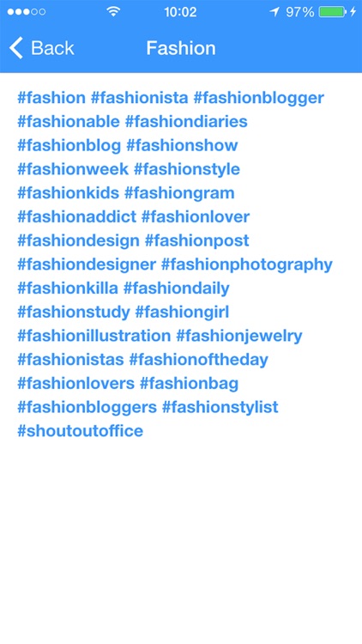Tap the #fashionoftheday hashtag

point(198,360)
